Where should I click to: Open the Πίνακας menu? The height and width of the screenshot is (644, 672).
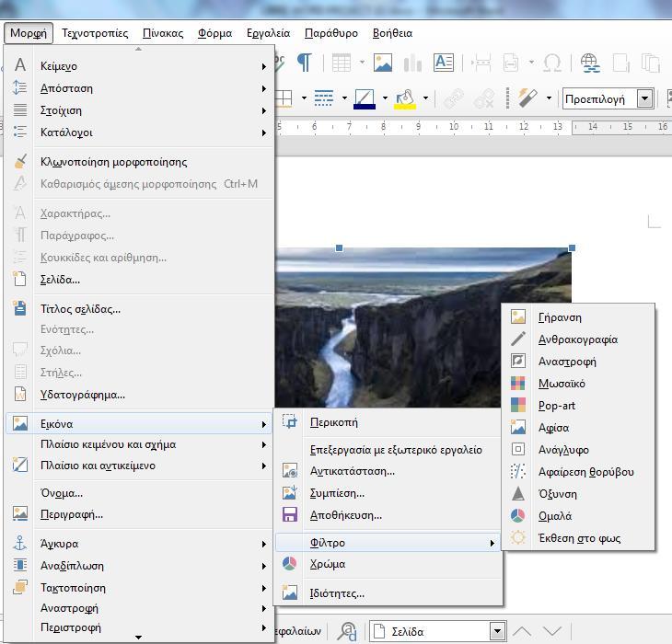pos(163,33)
